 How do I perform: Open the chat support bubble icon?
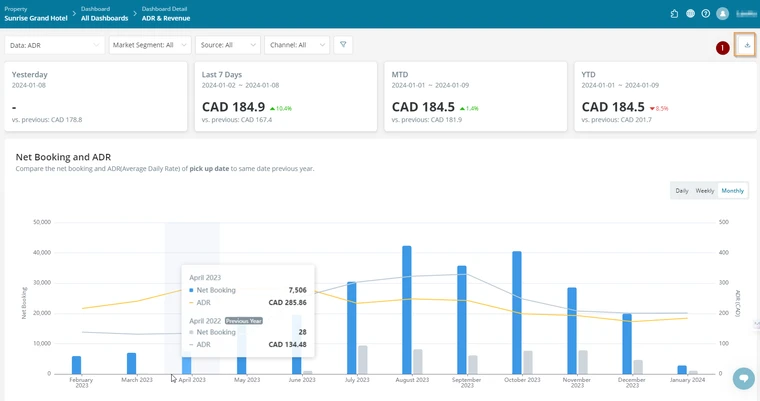[x=744, y=378]
